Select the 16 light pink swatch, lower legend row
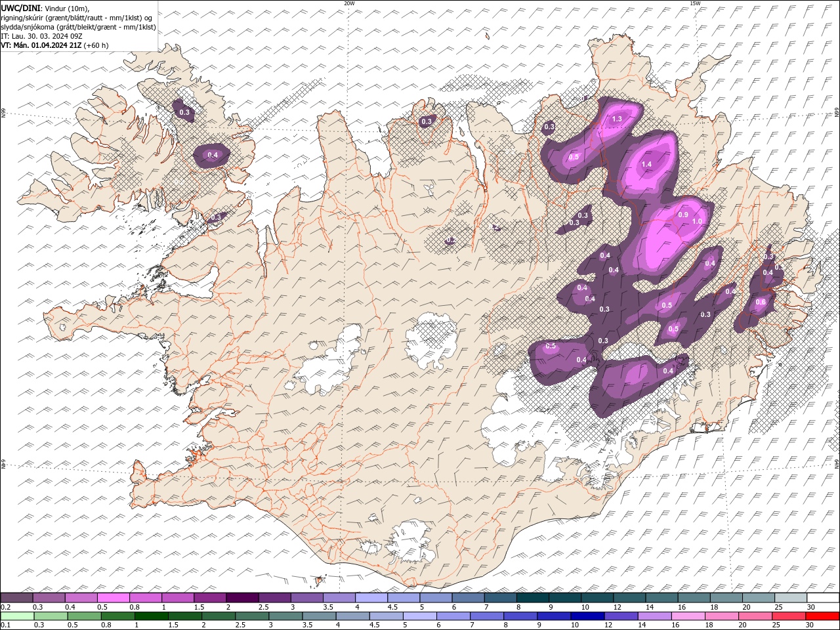Viewport: 840px width, 630px height. [x=688, y=616]
